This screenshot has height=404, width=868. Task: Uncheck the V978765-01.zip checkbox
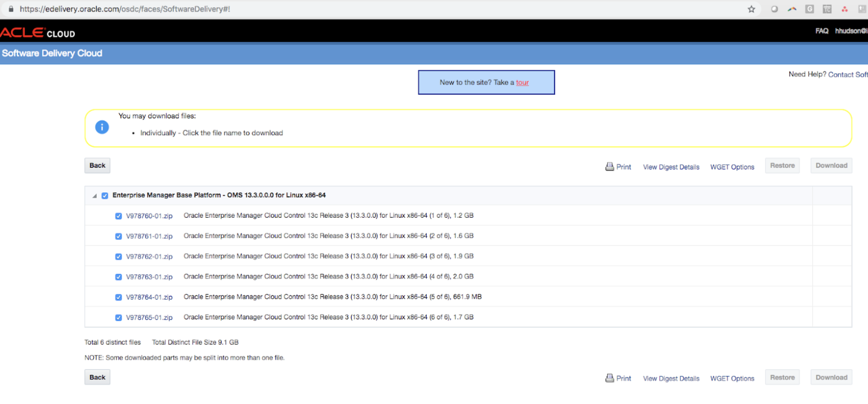(118, 317)
